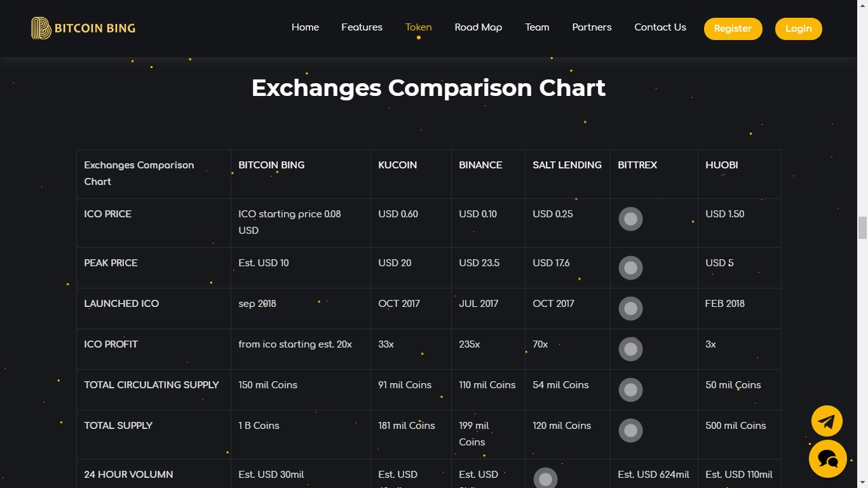The height and width of the screenshot is (488, 868).
Task: Open Road Map section
Action: pos(478,27)
